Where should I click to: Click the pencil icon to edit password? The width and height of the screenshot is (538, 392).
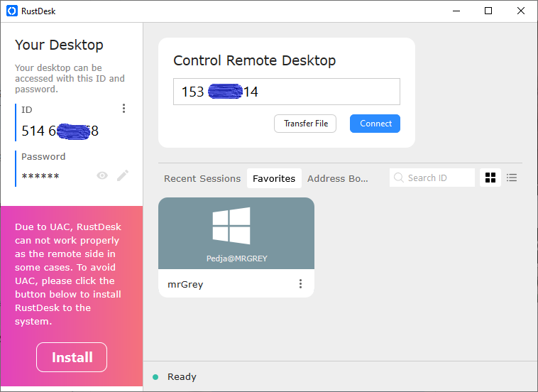(x=123, y=175)
